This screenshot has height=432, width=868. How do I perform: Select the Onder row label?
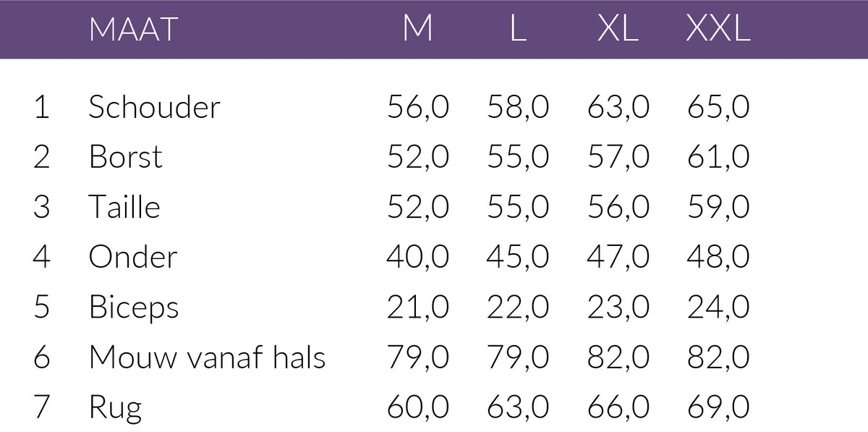pyautogui.click(x=133, y=257)
